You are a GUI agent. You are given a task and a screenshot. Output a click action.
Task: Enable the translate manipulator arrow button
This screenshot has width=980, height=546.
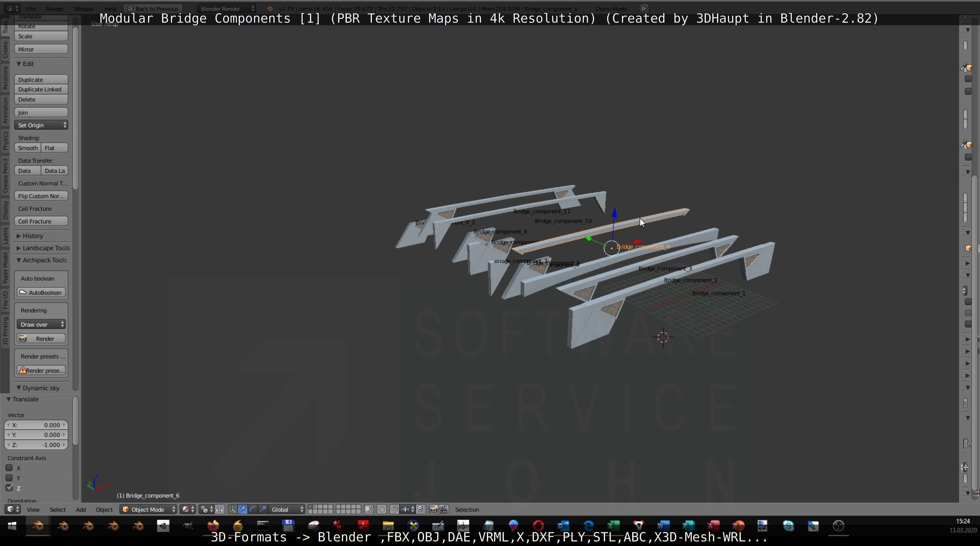(242, 510)
